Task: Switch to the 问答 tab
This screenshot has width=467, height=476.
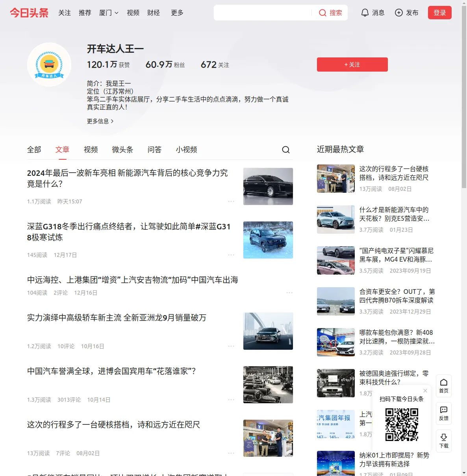Action: click(155, 149)
